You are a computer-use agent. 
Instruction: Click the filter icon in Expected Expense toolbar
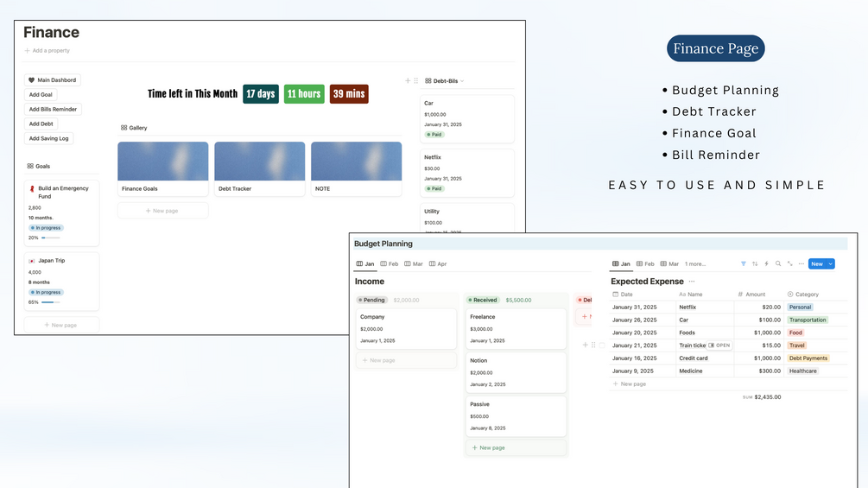(744, 264)
